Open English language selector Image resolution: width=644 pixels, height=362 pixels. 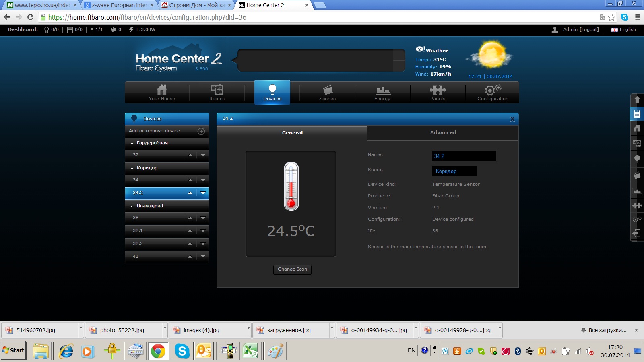(623, 29)
